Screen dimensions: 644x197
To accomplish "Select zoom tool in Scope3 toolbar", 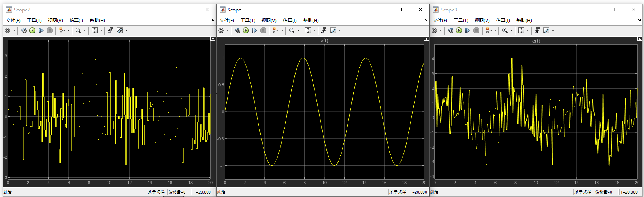I will [505, 30].
